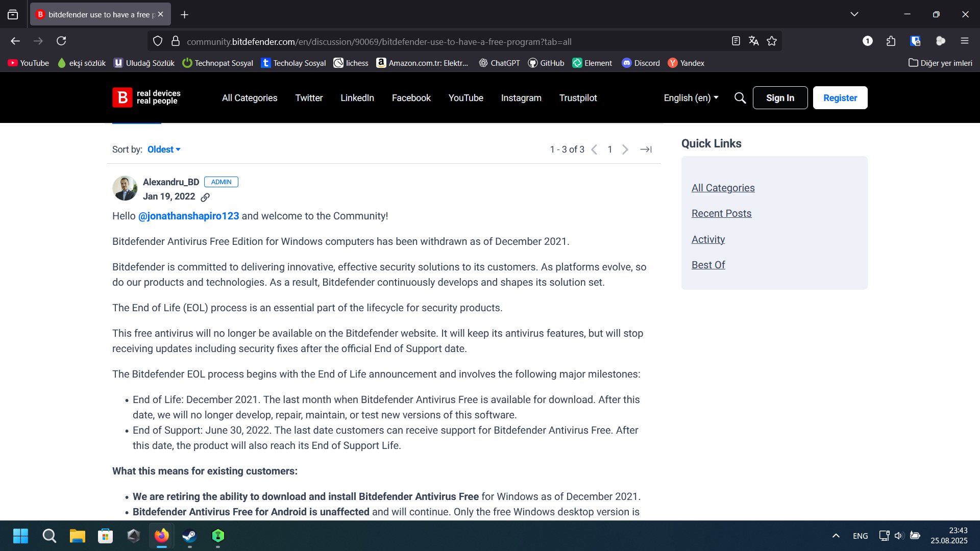Open Alexandru_BD's profile link
Viewport: 980px width, 551px height.
point(171,182)
